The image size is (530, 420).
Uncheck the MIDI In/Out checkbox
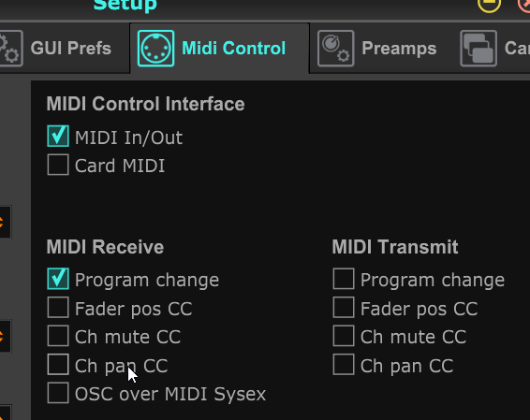click(58, 136)
